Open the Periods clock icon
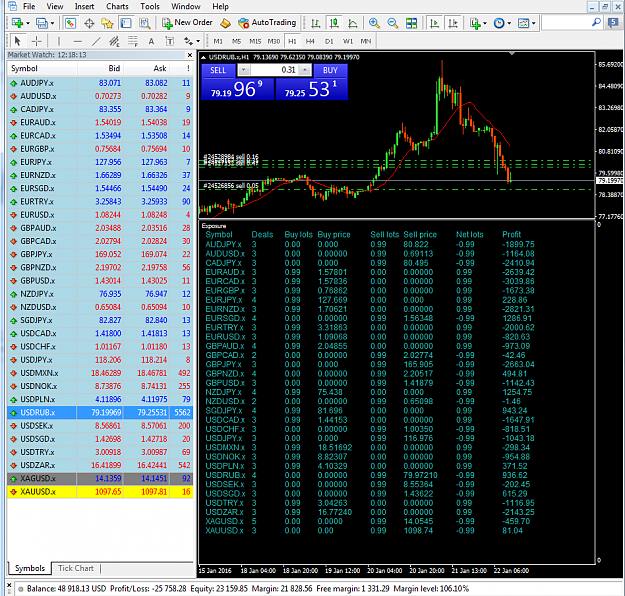625x596 pixels. [x=499, y=23]
